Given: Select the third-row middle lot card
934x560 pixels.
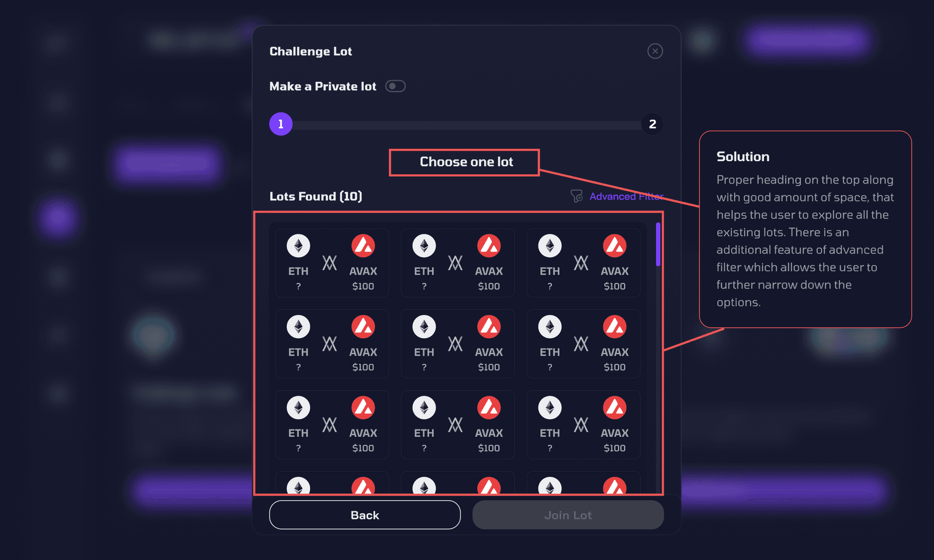Looking at the screenshot, I should click(x=458, y=425).
